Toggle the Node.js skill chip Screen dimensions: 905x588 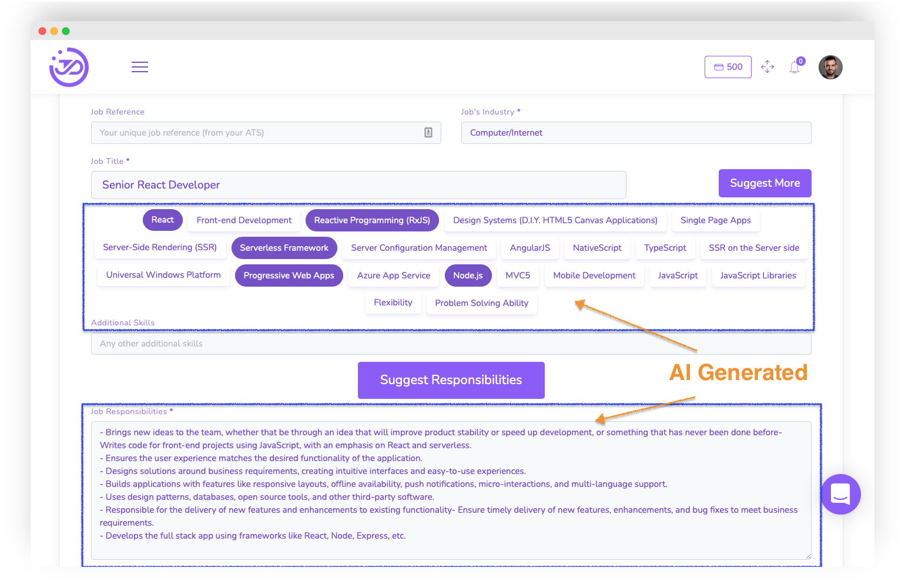pos(468,275)
